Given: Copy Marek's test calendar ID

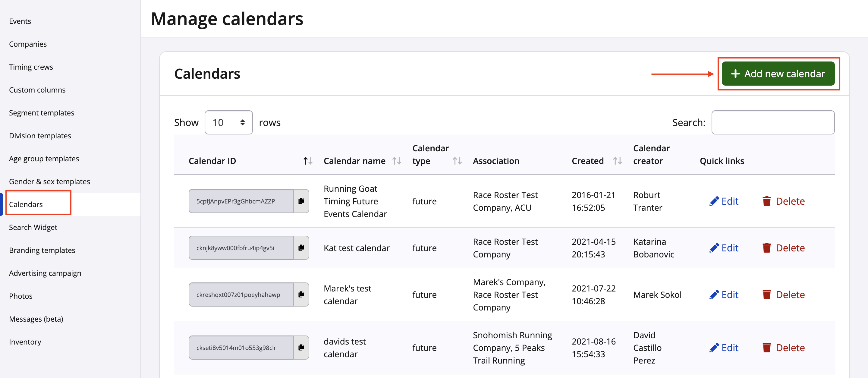Looking at the screenshot, I should point(301,295).
